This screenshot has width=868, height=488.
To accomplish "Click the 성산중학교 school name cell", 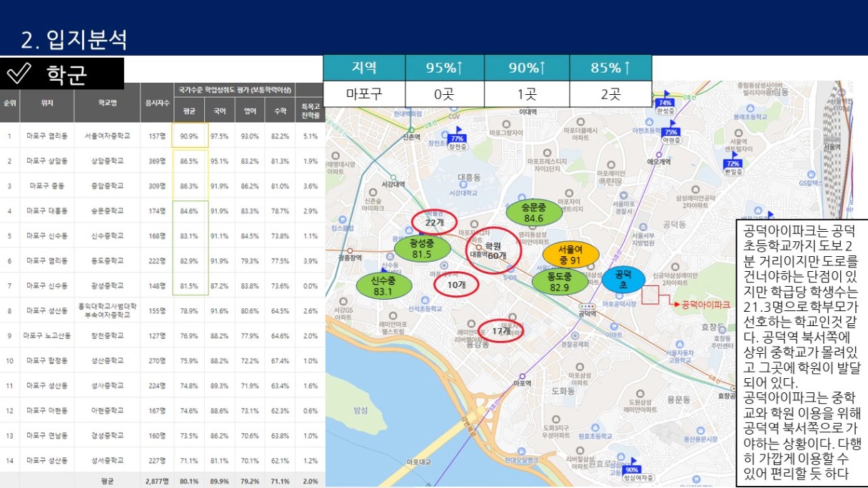I will (108, 360).
